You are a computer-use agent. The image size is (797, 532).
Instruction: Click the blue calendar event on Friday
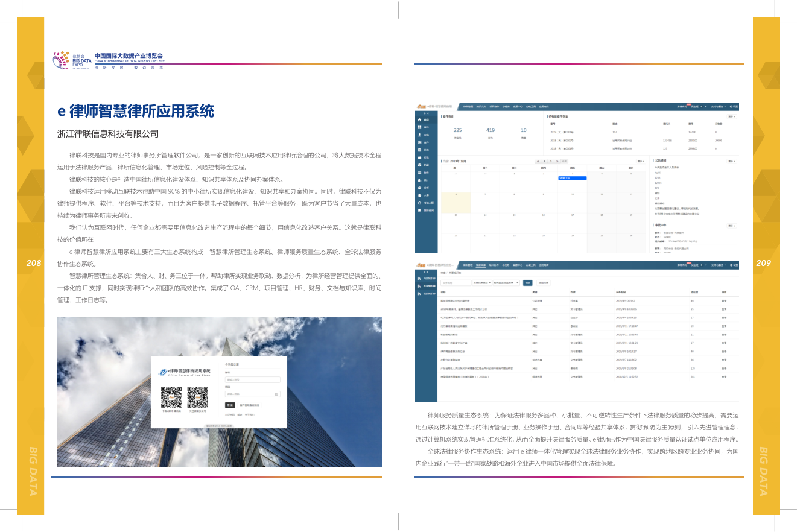tap(572, 178)
